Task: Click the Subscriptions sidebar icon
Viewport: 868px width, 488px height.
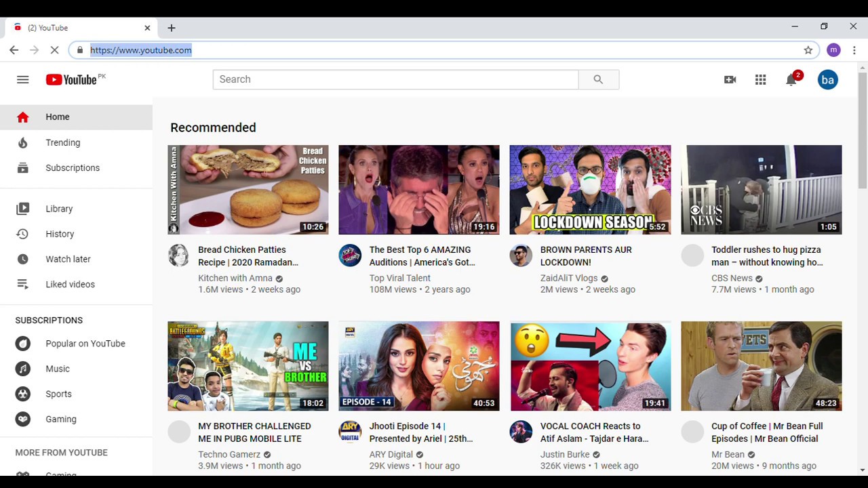Action: [x=23, y=167]
